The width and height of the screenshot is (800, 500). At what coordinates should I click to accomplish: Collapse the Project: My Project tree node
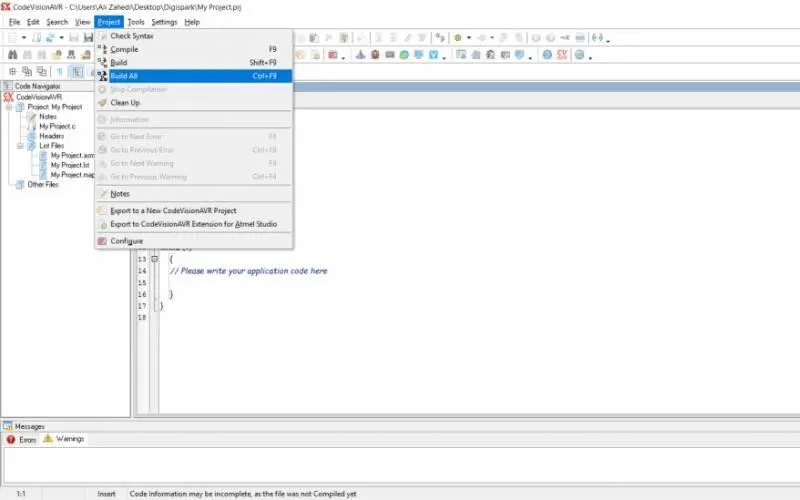pyautogui.click(x=9, y=107)
